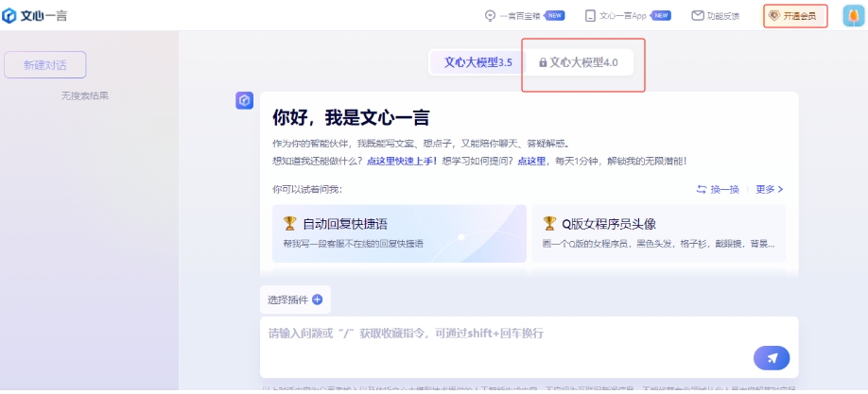868x394 pixels.
Task: Click NEW badge next to 文心一言App
Action: pos(660,15)
